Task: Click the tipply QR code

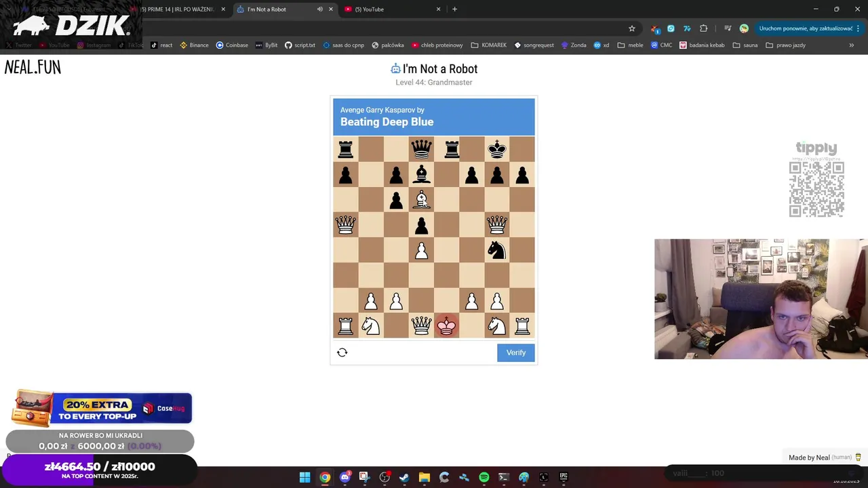Action: click(816, 189)
